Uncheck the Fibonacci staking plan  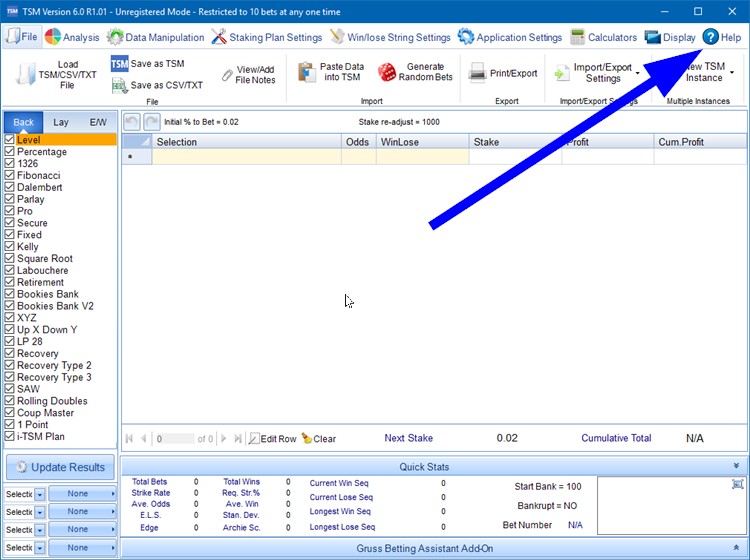(x=10, y=176)
